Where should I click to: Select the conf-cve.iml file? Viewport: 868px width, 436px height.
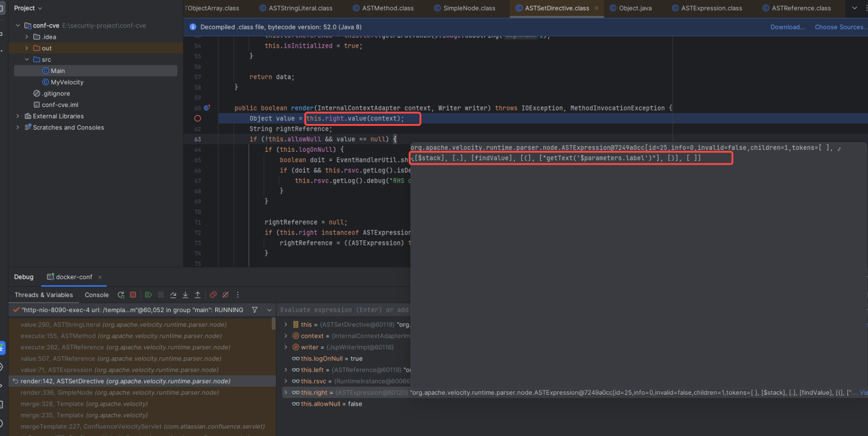click(56, 105)
